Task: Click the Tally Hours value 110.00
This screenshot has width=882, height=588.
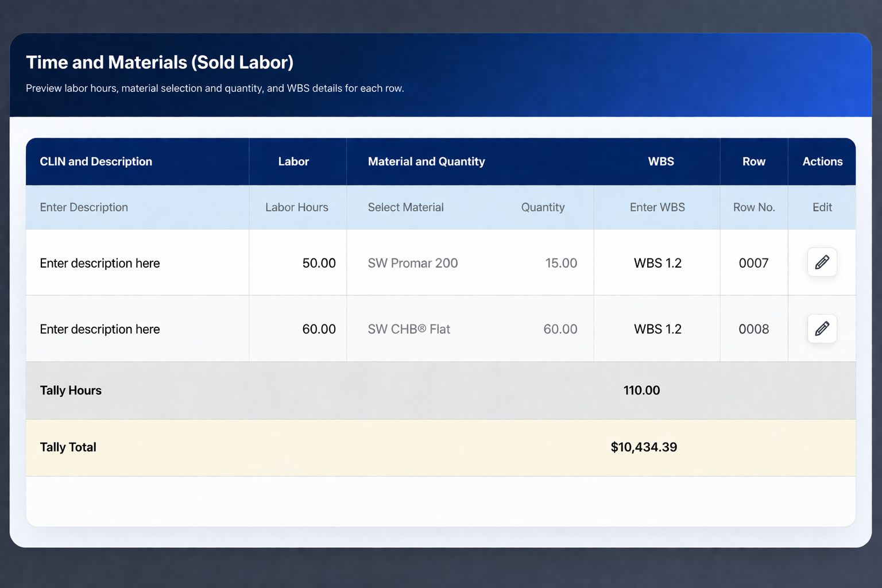Action: (x=641, y=390)
